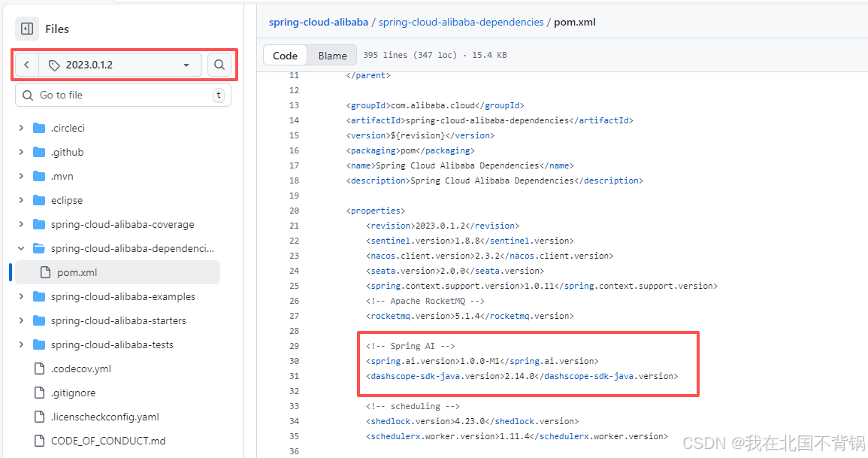Click line number 30
The width and height of the screenshot is (868, 458).
294,361
